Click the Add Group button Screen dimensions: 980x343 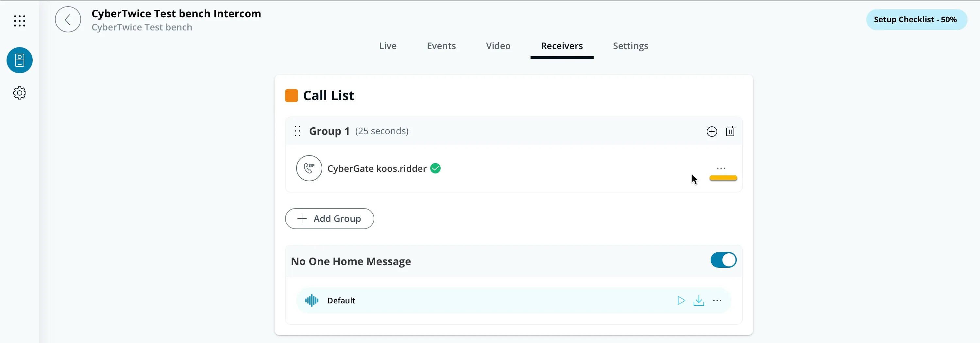(x=329, y=218)
